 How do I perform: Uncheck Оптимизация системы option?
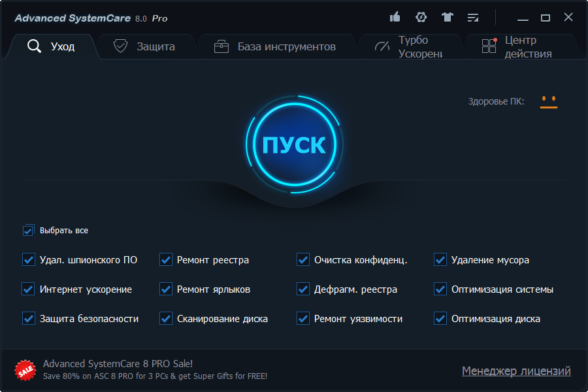[x=440, y=289]
